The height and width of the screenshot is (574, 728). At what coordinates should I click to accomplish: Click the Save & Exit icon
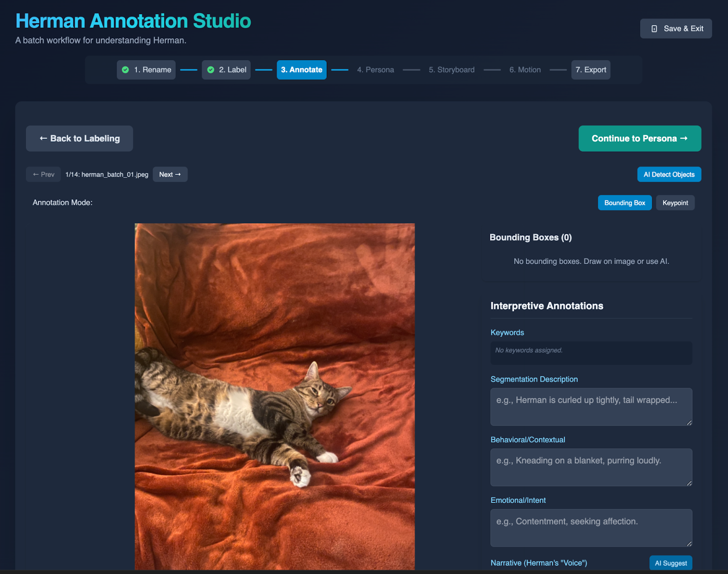tap(654, 29)
